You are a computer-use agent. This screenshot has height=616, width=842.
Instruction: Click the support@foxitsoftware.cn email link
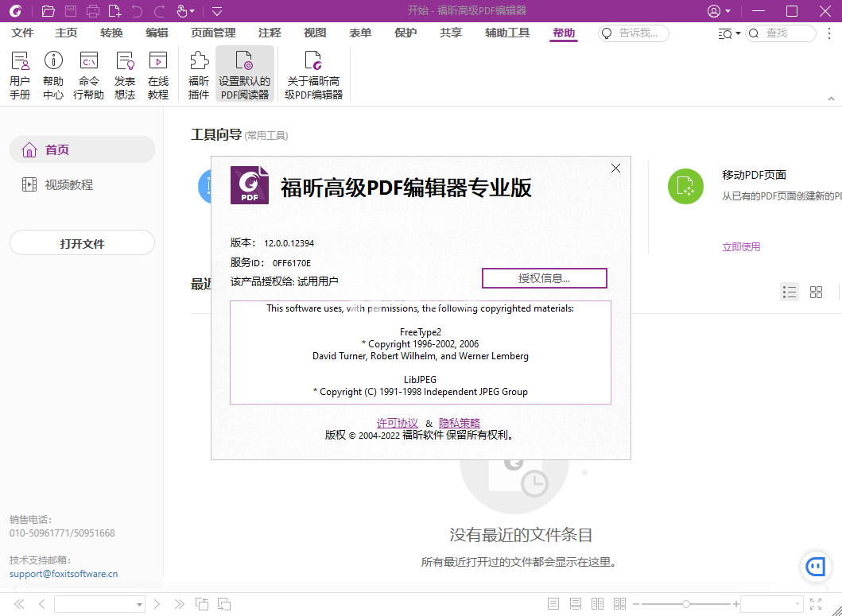click(x=64, y=574)
